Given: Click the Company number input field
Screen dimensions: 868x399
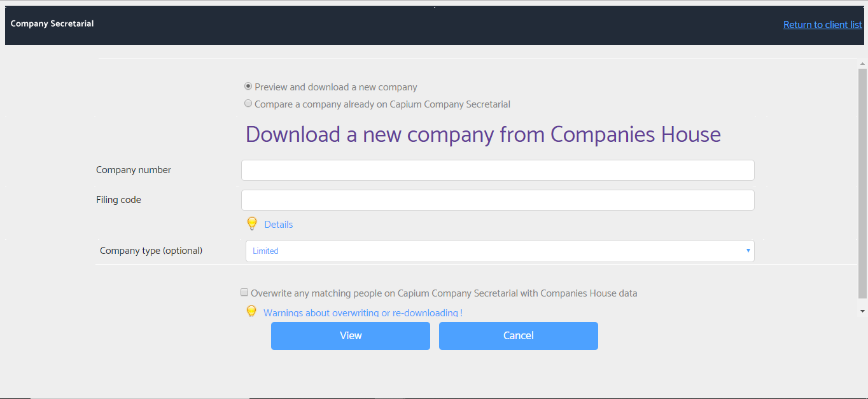Looking at the screenshot, I should coord(498,170).
